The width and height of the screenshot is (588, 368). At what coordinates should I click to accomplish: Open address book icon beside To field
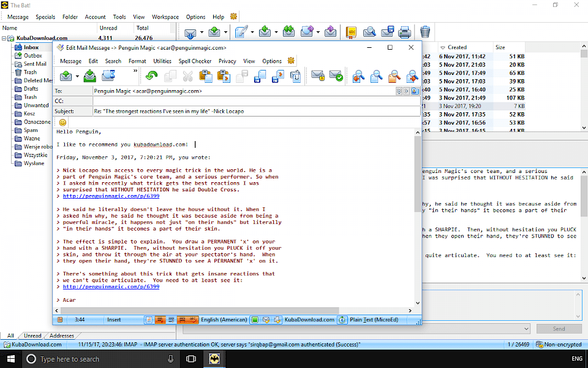coord(415,91)
